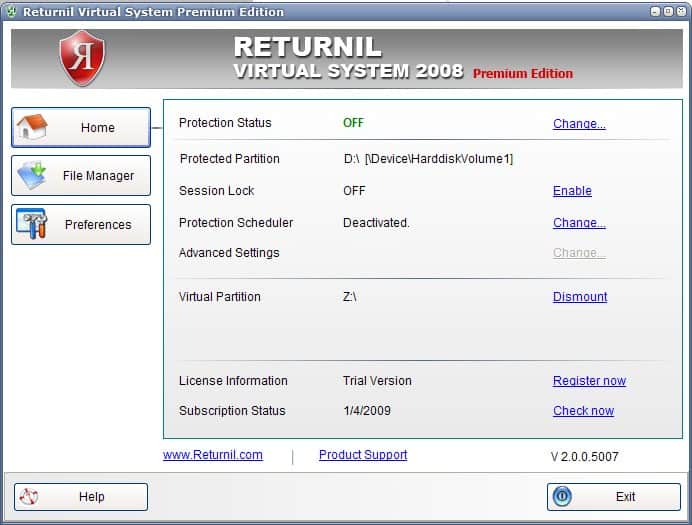This screenshot has width=692, height=525.
Task: Change the Protection Status setting
Action: (x=579, y=124)
